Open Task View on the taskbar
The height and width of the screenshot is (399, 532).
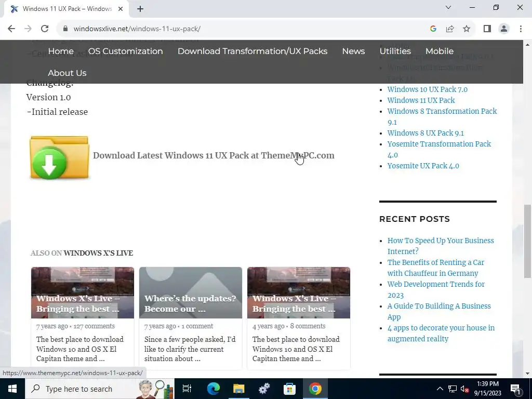[187, 389]
